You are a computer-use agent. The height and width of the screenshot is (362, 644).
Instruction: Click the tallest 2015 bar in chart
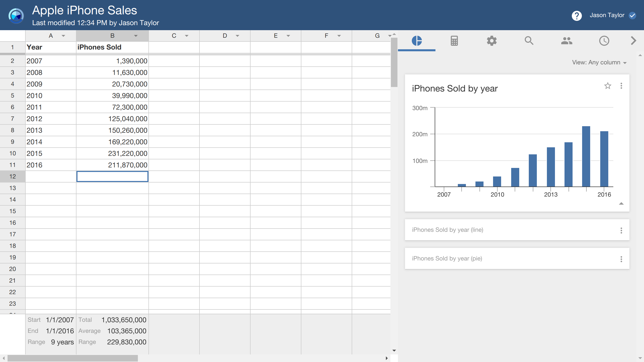pos(586,156)
